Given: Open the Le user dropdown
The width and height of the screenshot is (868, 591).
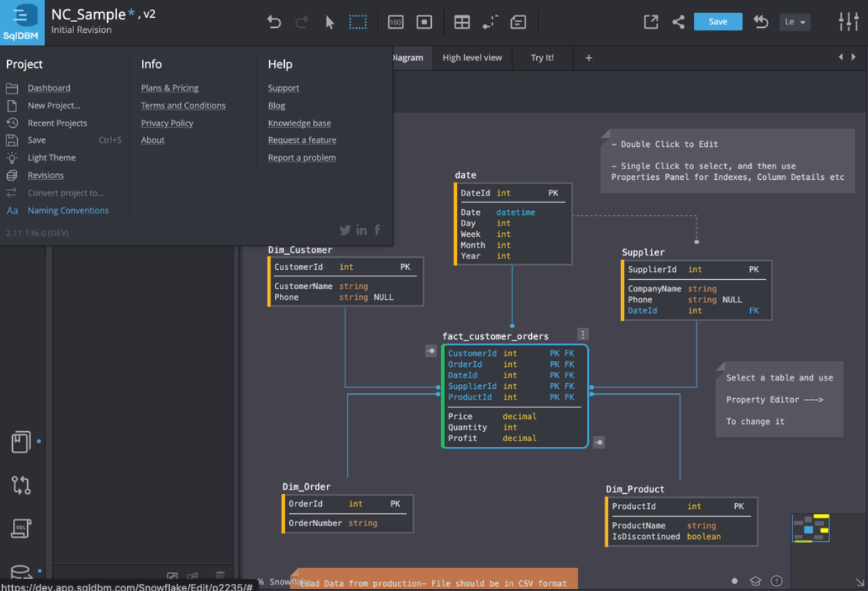Looking at the screenshot, I should click(794, 21).
